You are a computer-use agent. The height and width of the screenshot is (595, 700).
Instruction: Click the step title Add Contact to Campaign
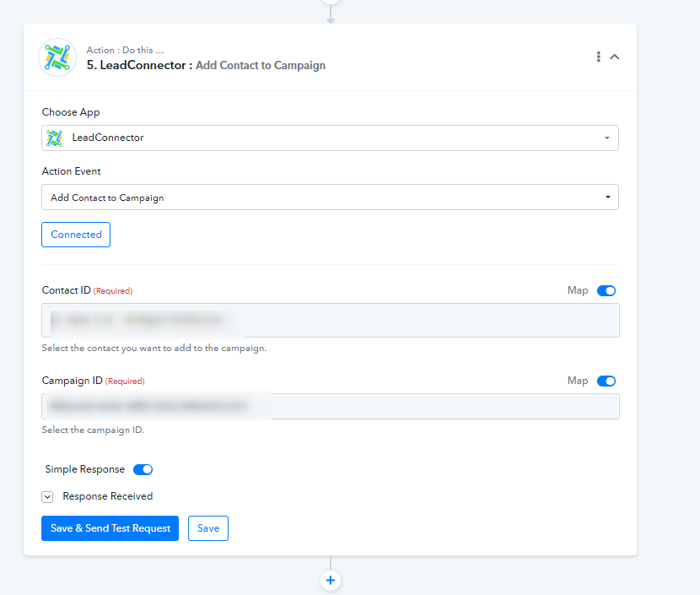[261, 65]
